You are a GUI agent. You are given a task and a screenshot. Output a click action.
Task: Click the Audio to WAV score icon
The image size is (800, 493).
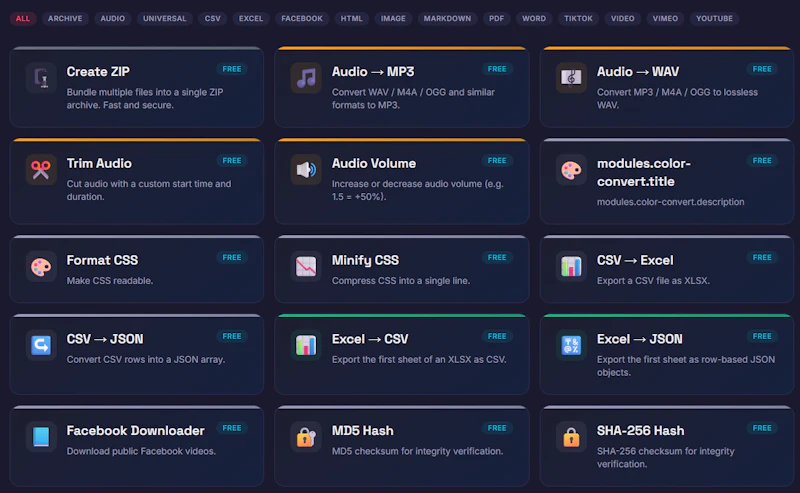point(571,78)
